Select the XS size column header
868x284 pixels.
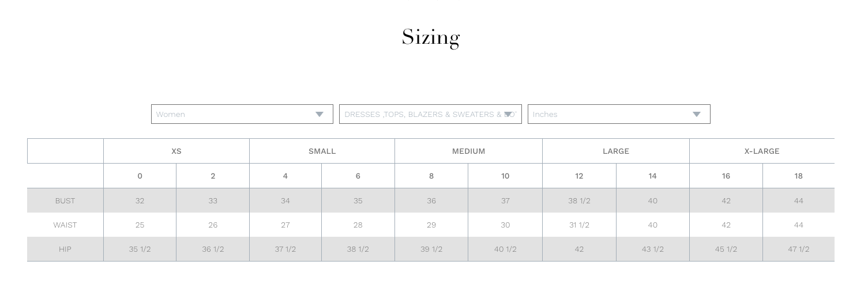(176, 151)
